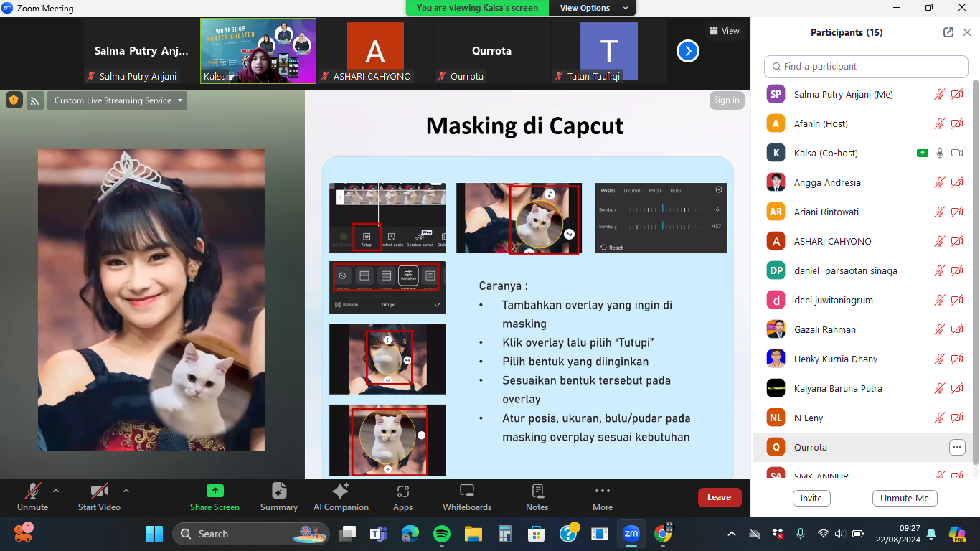Click Kalsa's microphone status icon
This screenshot has height=551, width=980.
click(x=940, y=153)
